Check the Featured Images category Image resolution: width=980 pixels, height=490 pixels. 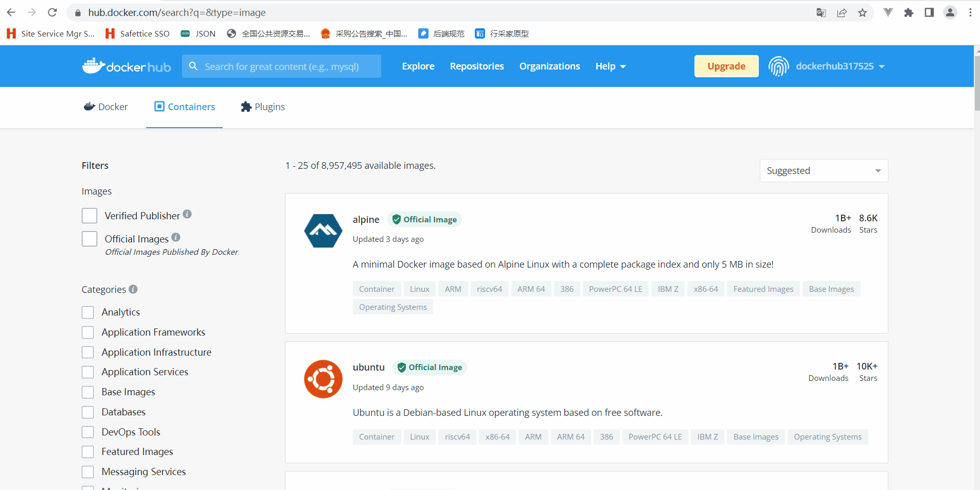pyautogui.click(x=88, y=452)
